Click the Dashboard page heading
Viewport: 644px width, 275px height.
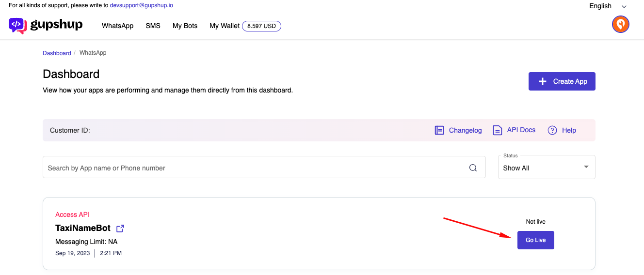[x=71, y=74]
